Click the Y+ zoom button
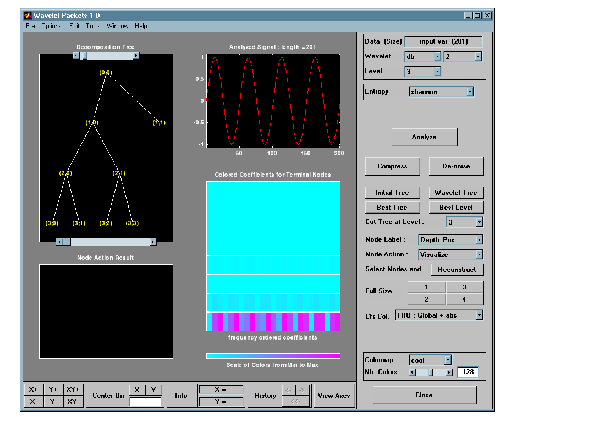Screen dimensions: 600x430 (x=53, y=388)
